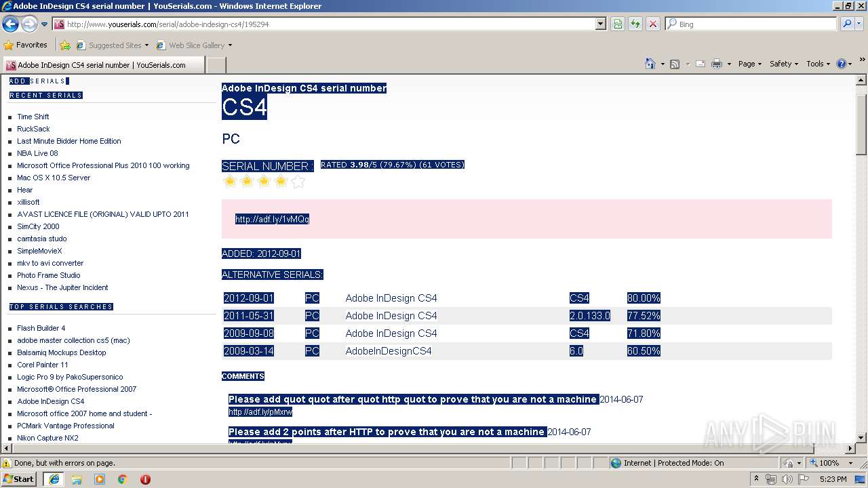Go to Home page icon
This screenshot has width=868, height=488.
[x=650, y=64]
